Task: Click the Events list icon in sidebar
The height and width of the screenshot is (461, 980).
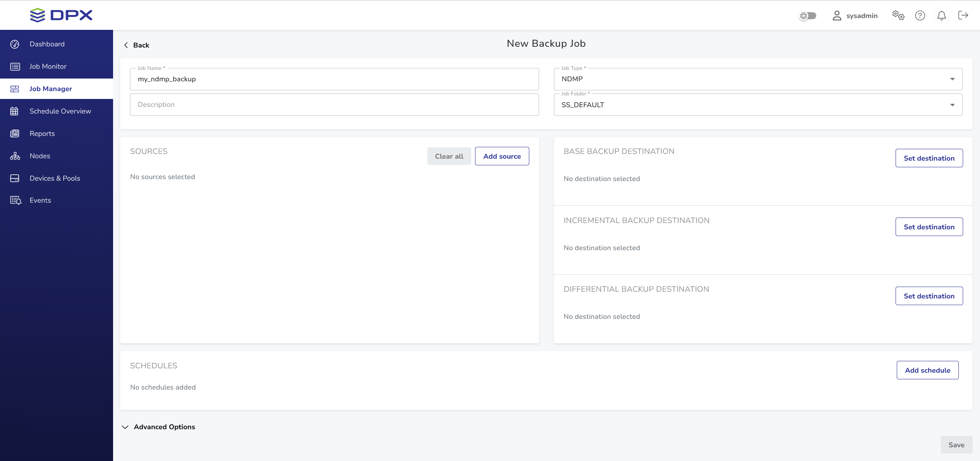Action: 15,200
